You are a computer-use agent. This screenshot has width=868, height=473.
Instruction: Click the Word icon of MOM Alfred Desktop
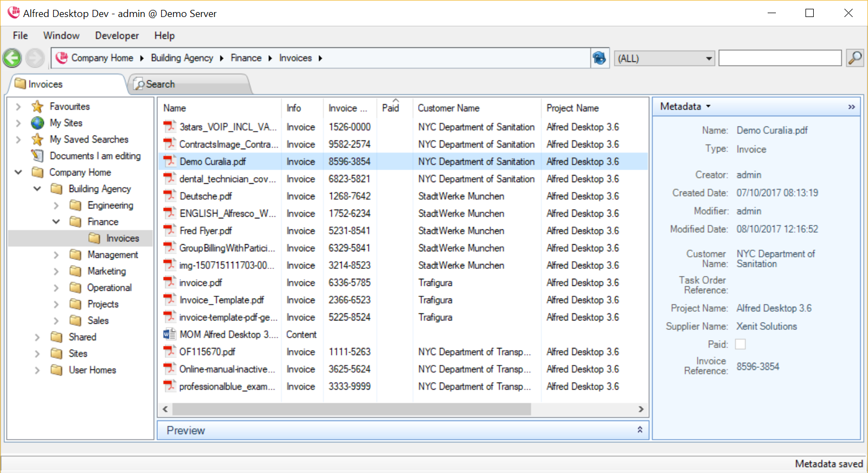[x=169, y=334]
